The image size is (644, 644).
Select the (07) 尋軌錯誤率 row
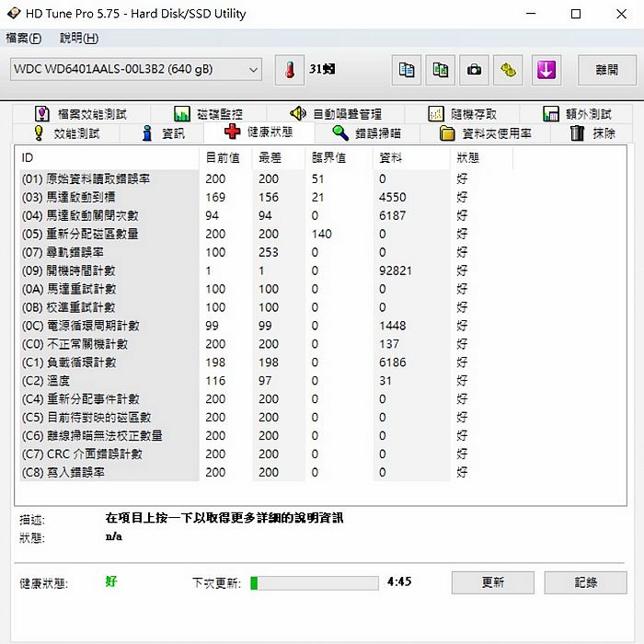click(266, 252)
